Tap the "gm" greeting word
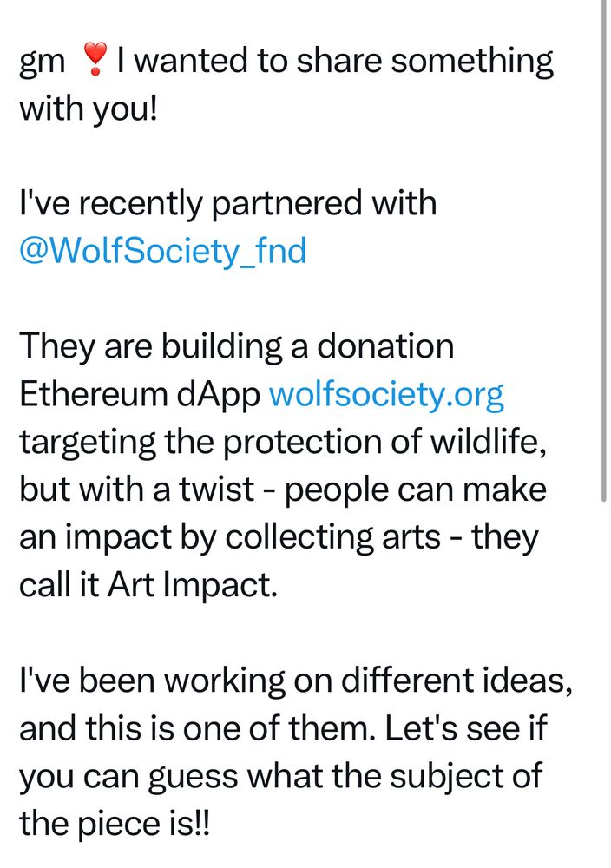The width and height of the screenshot is (611, 868). [42, 62]
